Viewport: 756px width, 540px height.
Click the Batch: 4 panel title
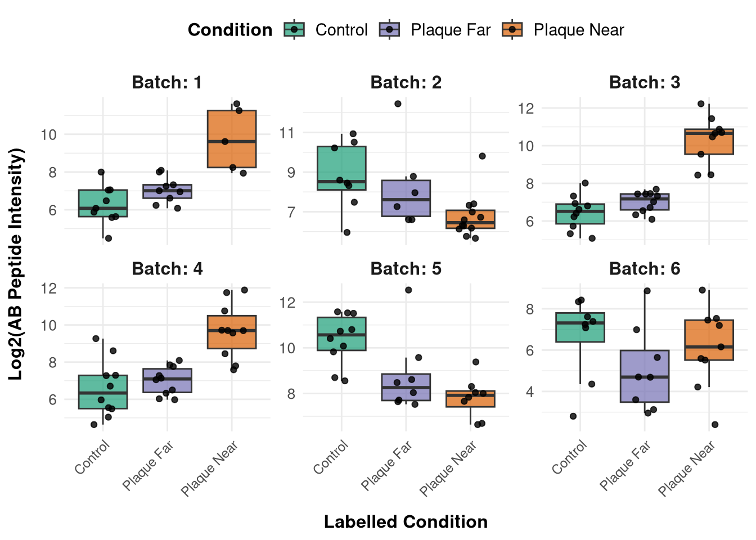pos(166,269)
